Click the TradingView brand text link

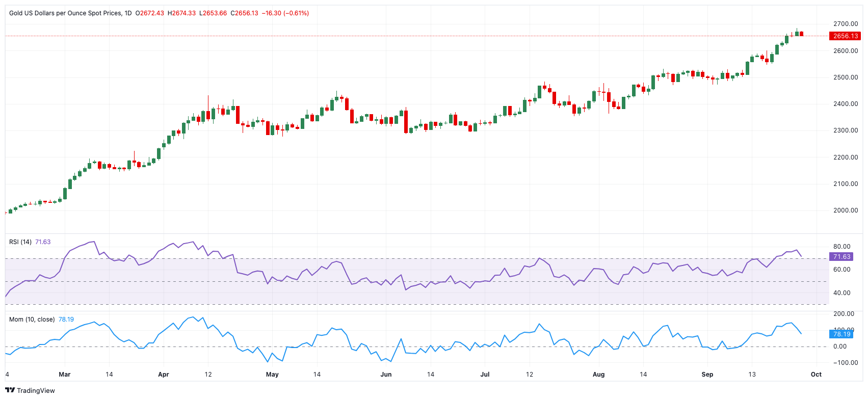point(36,390)
